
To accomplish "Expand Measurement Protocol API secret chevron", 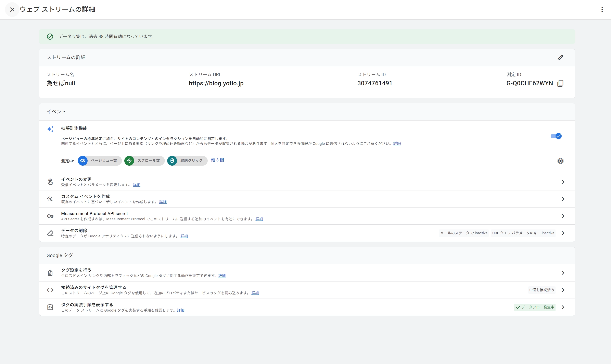I will pyautogui.click(x=563, y=216).
